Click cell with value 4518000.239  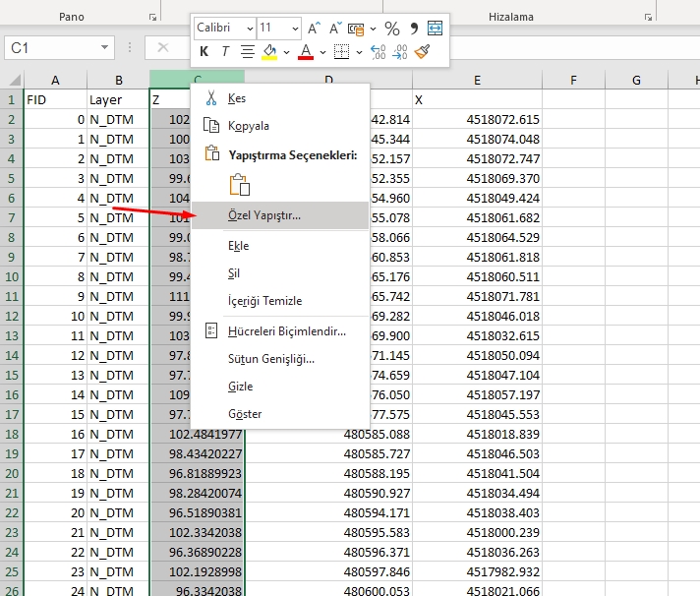point(477,532)
